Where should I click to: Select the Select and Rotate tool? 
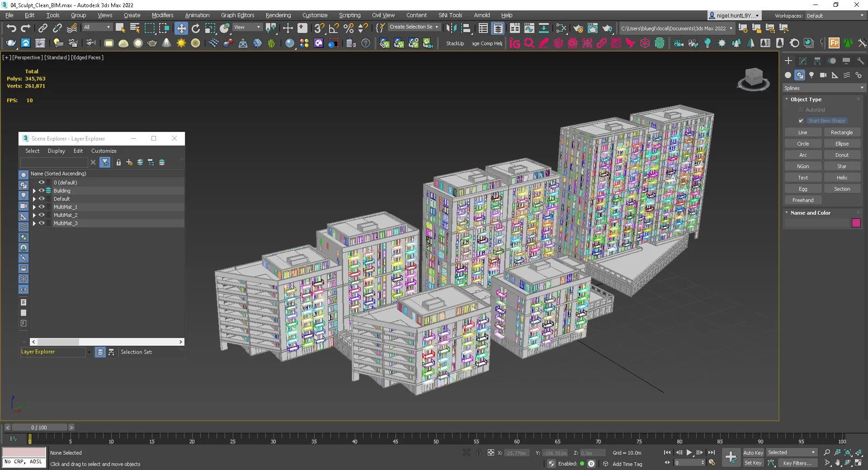[x=196, y=28]
